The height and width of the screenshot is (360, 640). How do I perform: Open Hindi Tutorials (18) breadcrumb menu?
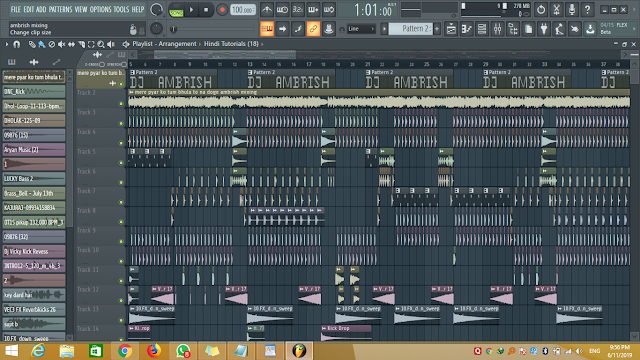point(231,44)
